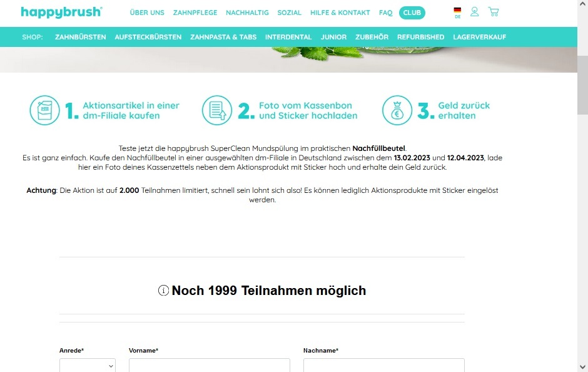
Task: Click the 'Aktionsartikel in einer dm-Filiale kaufen' text
Action: (x=131, y=110)
